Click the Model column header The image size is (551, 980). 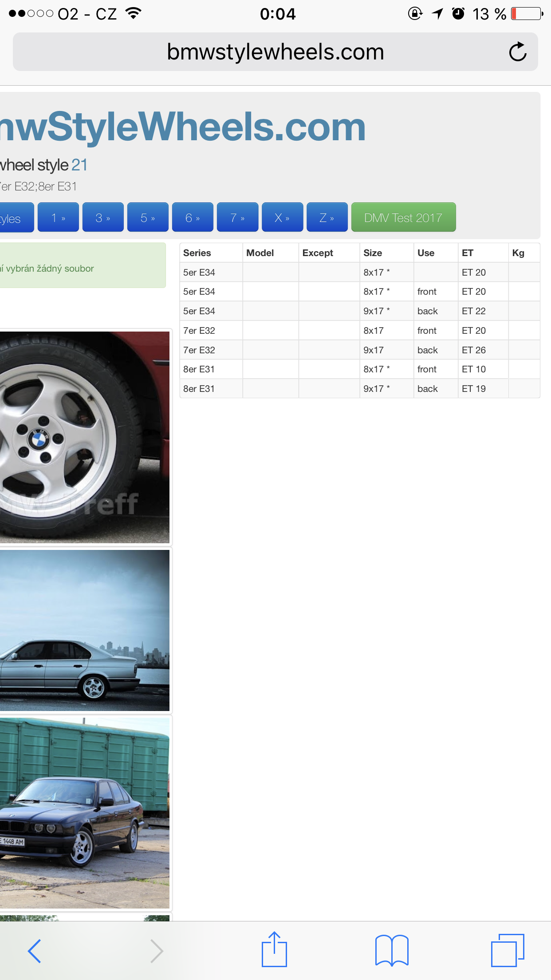(271, 253)
